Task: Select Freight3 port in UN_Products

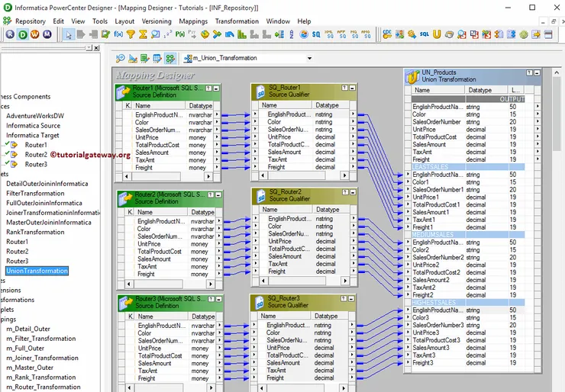Action: 423,363
